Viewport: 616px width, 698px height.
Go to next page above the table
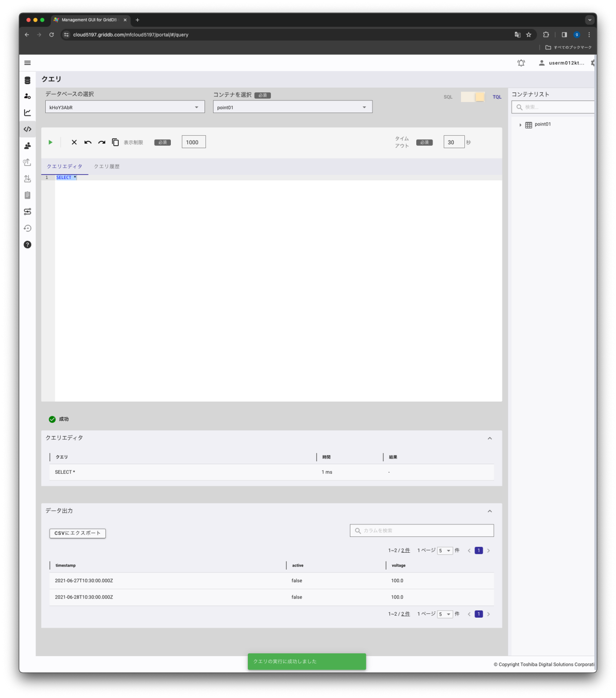[x=488, y=550]
